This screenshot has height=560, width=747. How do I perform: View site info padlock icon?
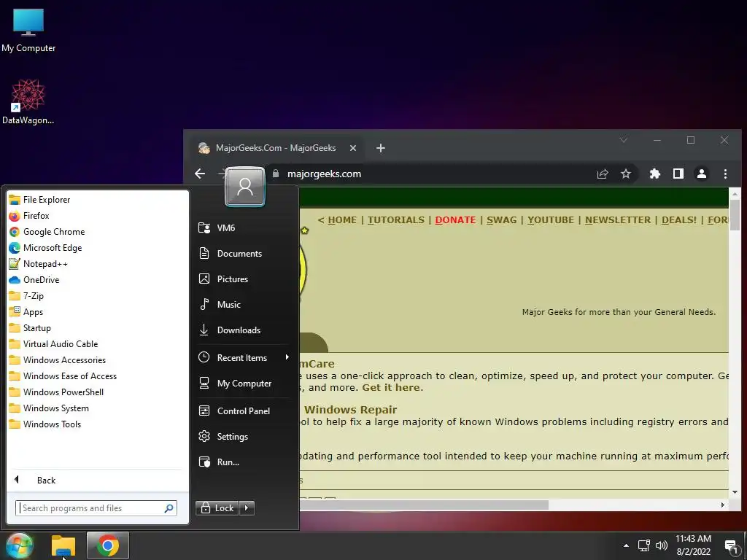click(275, 174)
